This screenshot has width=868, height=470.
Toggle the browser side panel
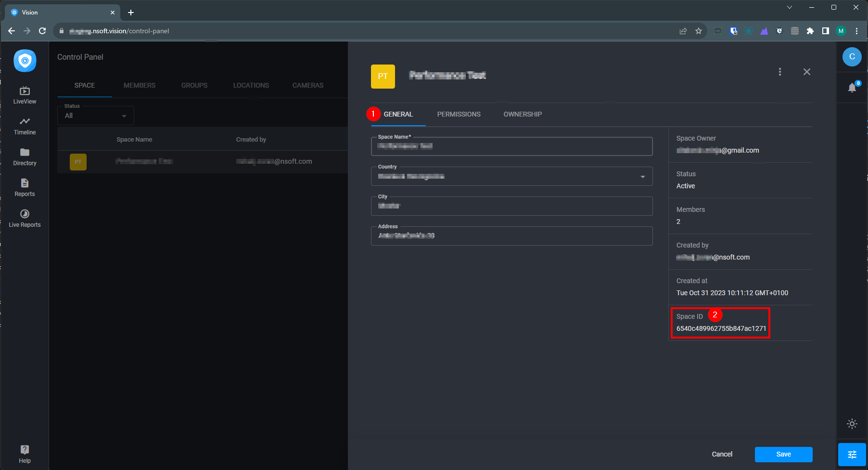click(826, 31)
